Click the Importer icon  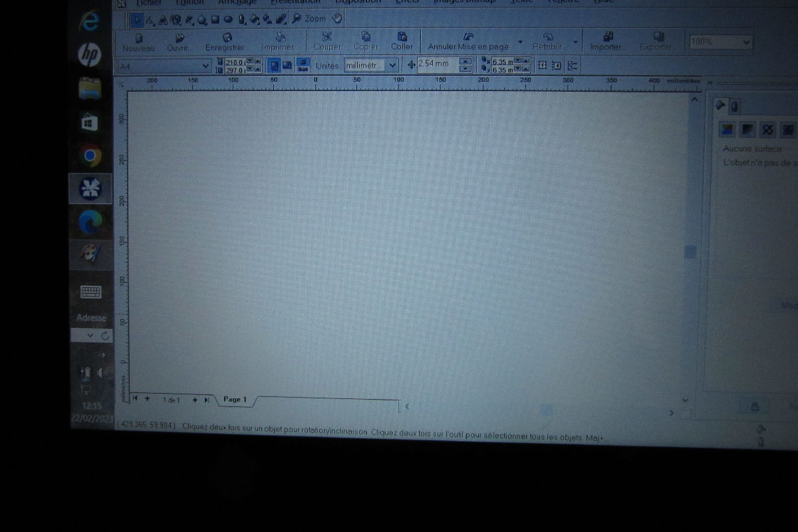click(x=608, y=37)
